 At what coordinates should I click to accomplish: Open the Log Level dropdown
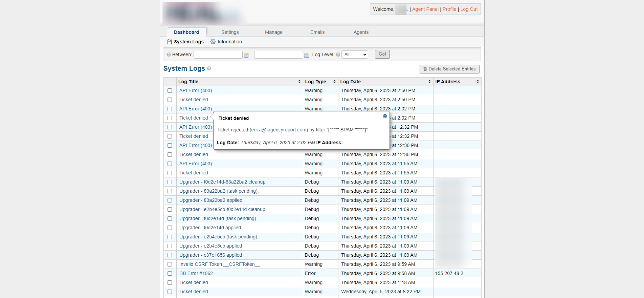tap(355, 55)
